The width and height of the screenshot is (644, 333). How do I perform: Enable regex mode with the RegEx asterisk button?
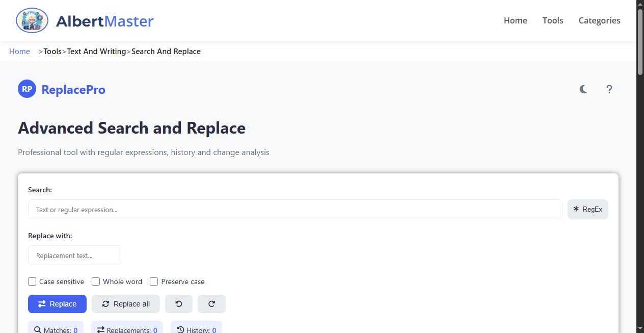pyautogui.click(x=587, y=209)
